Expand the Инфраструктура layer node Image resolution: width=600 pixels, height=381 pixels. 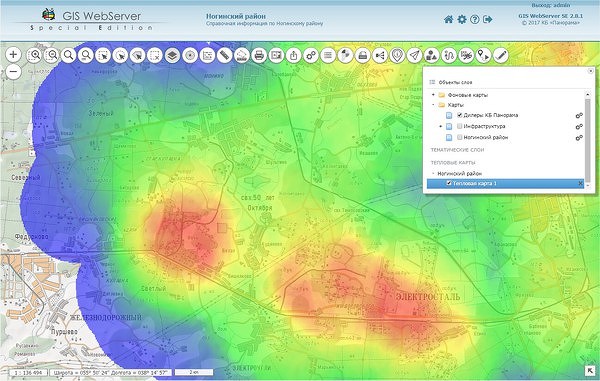pos(440,126)
